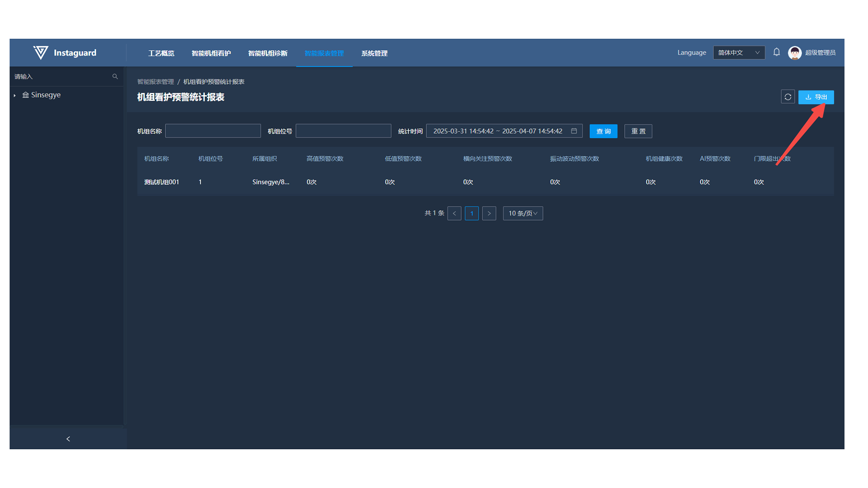Open the Language dropdown 简体中文
The width and height of the screenshot is (868, 488).
pyautogui.click(x=739, y=53)
